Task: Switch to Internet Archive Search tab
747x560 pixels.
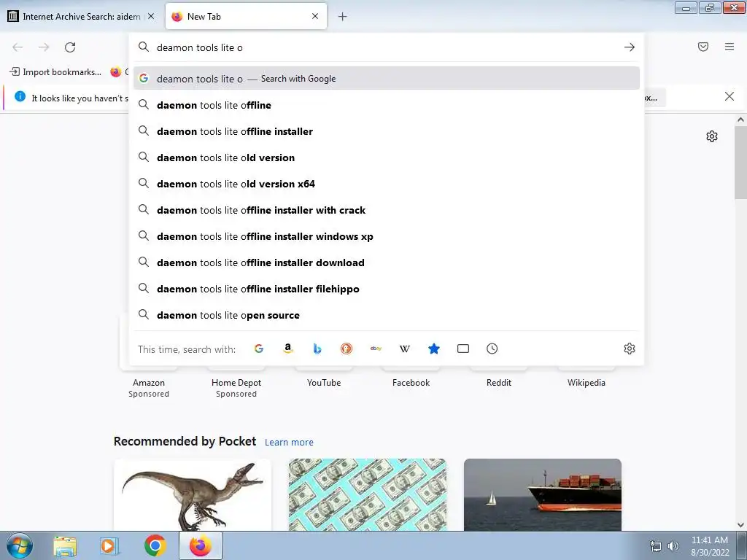Action: 81,17
